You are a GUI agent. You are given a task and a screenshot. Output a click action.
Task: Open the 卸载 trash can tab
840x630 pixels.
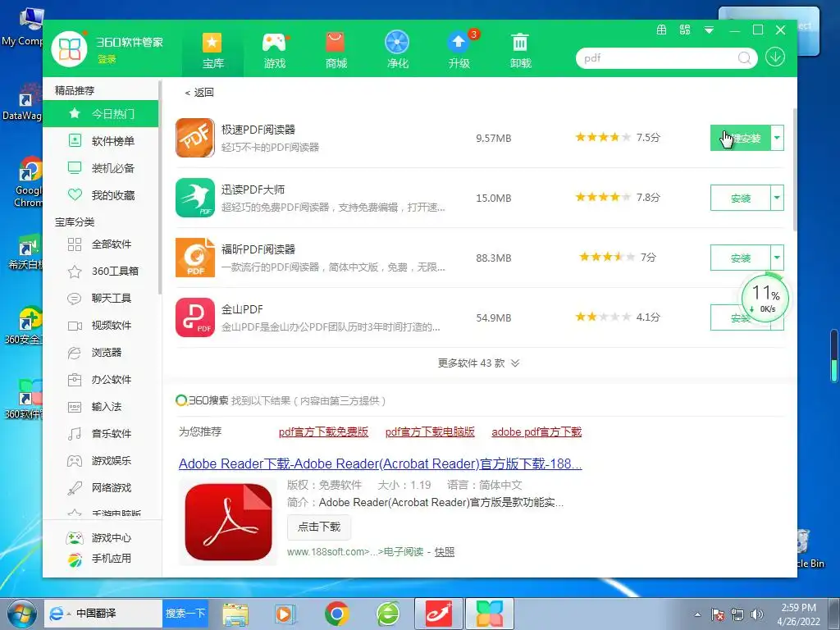click(x=520, y=51)
